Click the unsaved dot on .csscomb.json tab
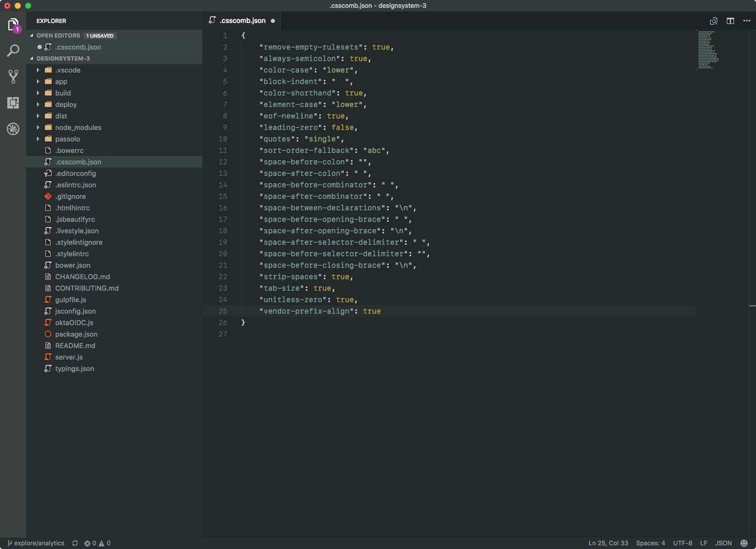The image size is (756, 549). [x=273, y=21]
